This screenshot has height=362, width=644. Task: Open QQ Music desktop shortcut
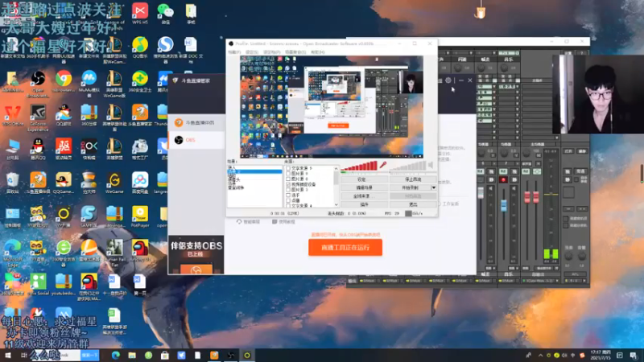pyautogui.click(x=140, y=47)
